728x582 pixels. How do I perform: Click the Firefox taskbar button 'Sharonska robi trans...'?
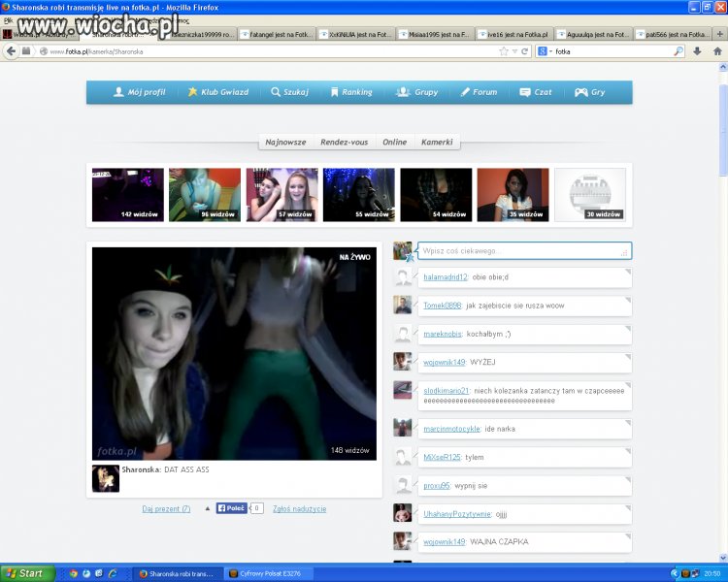tap(178, 573)
